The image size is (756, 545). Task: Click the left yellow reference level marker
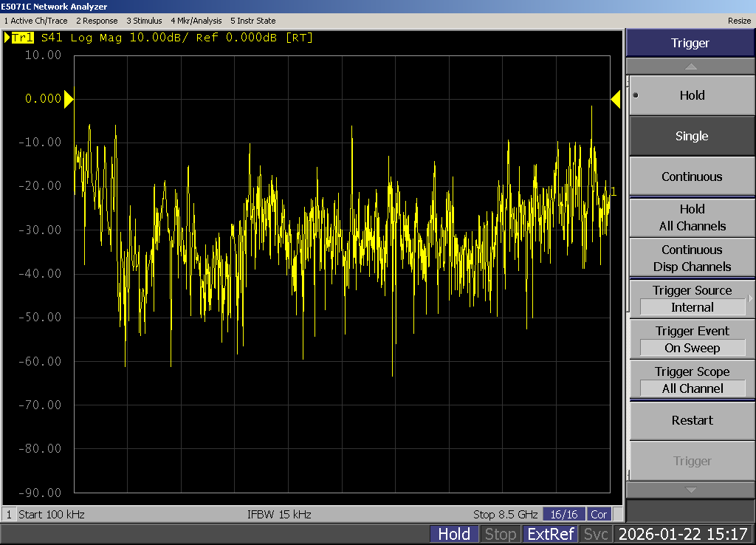[69, 98]
